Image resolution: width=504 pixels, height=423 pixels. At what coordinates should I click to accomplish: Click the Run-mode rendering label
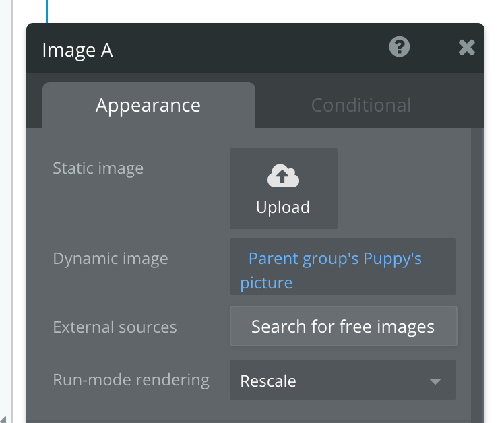tap(131, 380)
